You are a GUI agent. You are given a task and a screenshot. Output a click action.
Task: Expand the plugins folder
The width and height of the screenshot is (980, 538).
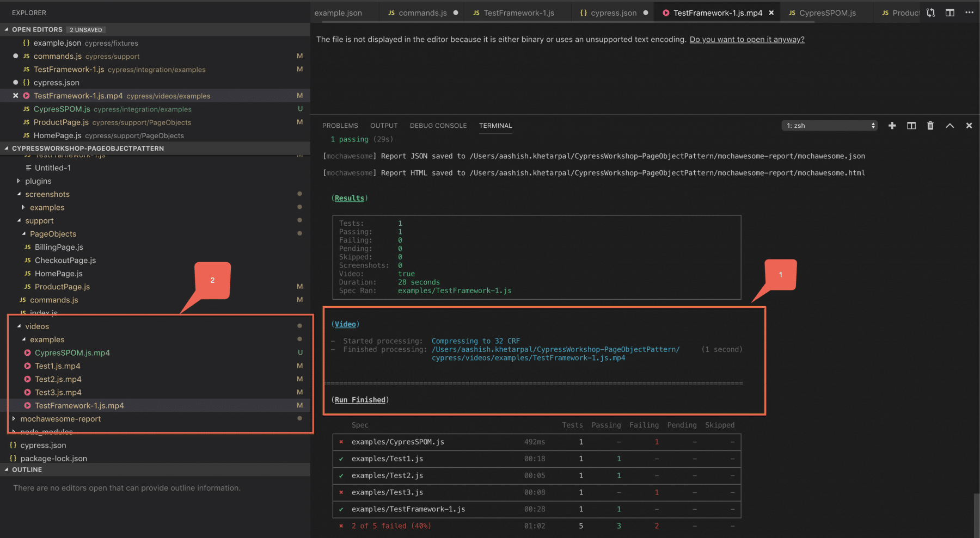click(19, 181)
